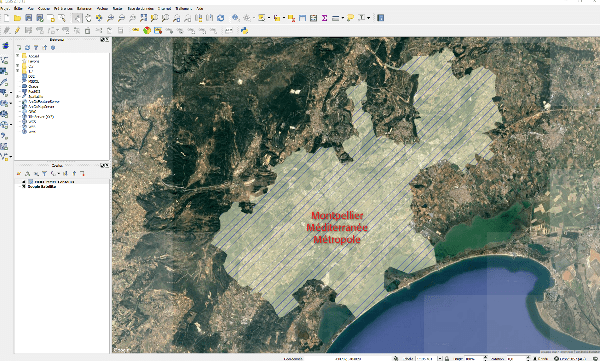
Task: Open the attribute table icon
Action: (302, 18)
